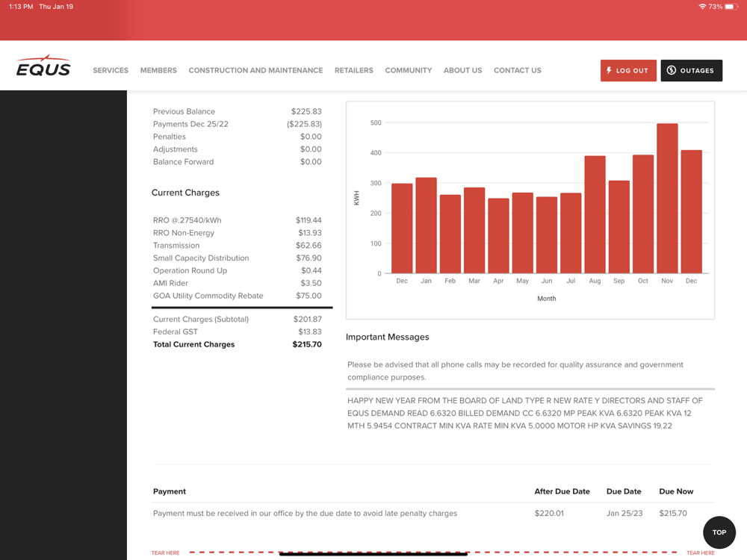
Task: Select the 'Previous Balance' row label
Action: 184,111
